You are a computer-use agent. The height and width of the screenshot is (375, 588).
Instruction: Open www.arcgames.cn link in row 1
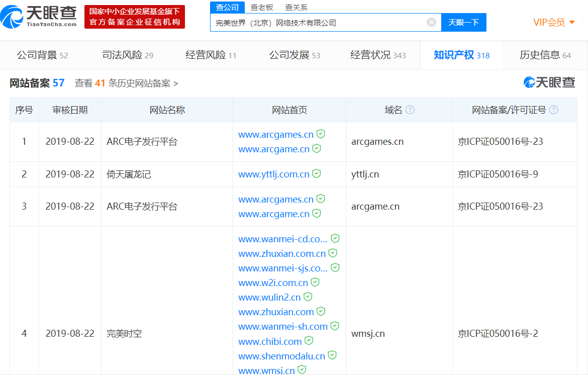275,135
